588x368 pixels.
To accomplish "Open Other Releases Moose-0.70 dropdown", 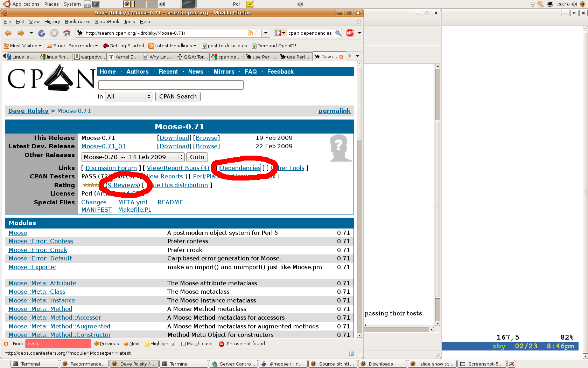I will 133,157.
